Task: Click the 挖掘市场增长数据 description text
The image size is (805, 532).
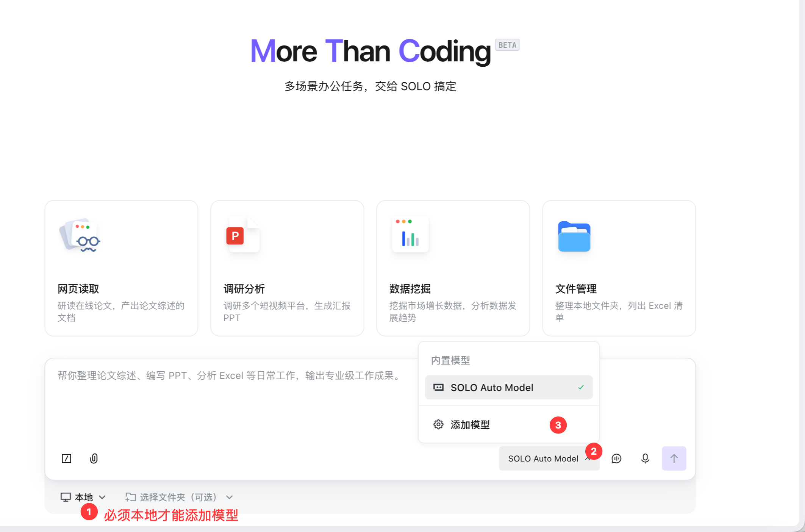Action: pos(453,311)
